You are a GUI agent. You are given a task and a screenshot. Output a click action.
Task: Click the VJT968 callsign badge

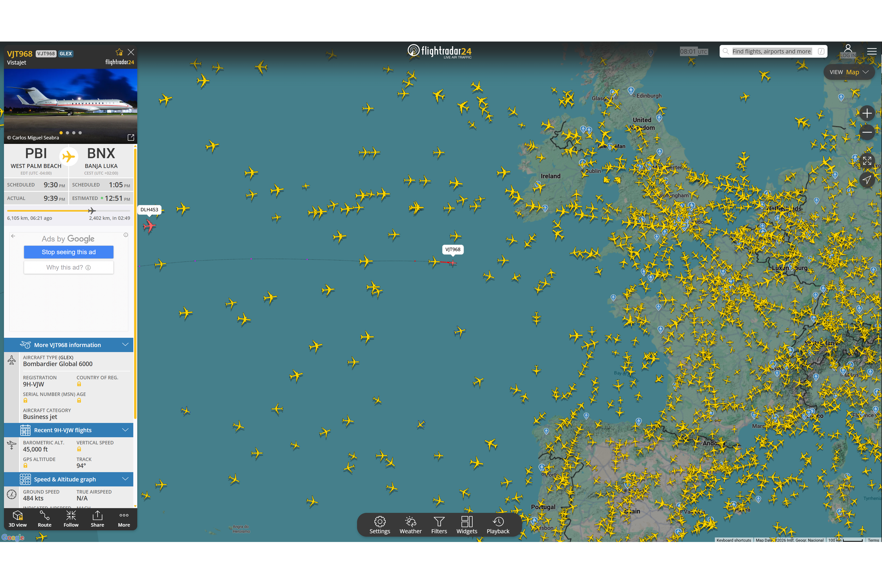(46, 54)
